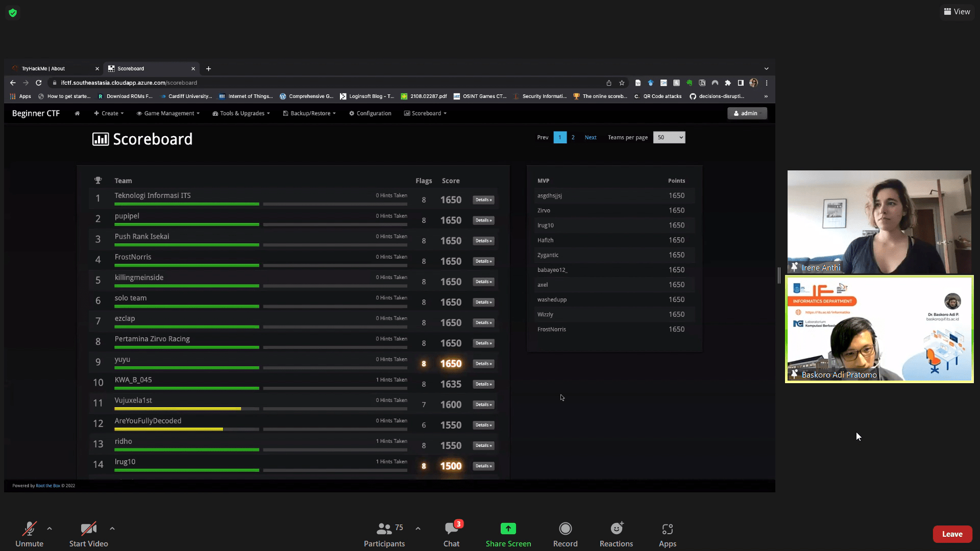Start Video from the camera button
Image resolution: width=980 pixels, height=551 pixels.
88,529
